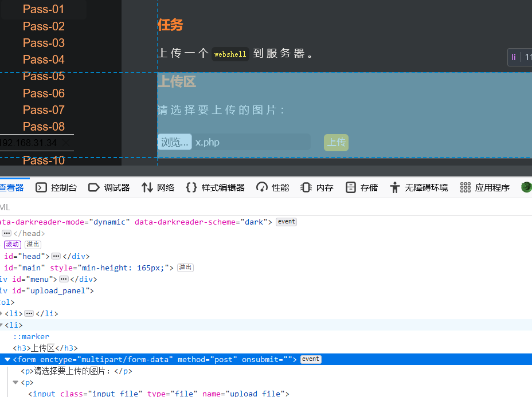Click the style editor curly braces icon

pyautogui.click(x=191, y=187)
